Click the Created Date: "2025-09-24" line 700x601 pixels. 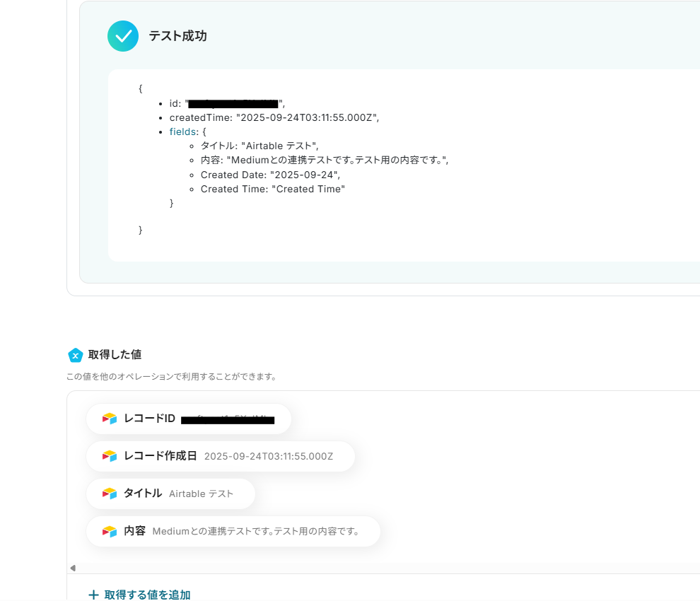tap(270, 175)
